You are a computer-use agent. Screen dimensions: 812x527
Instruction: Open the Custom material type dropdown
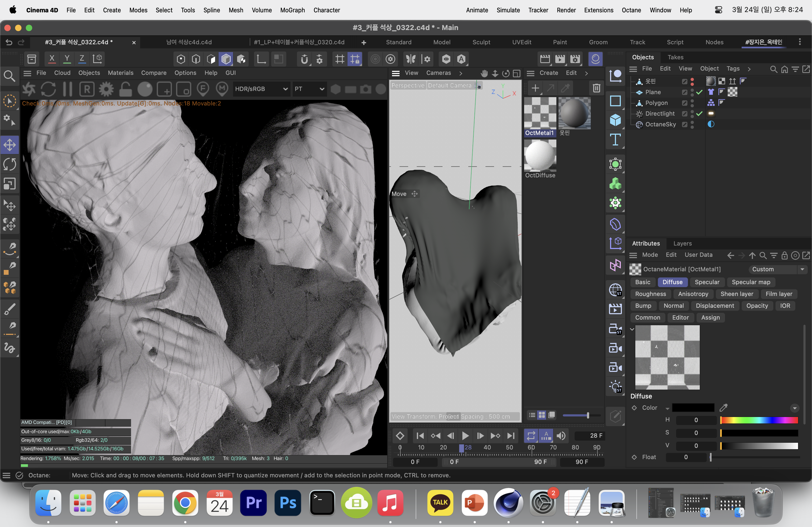pos(778,269)
